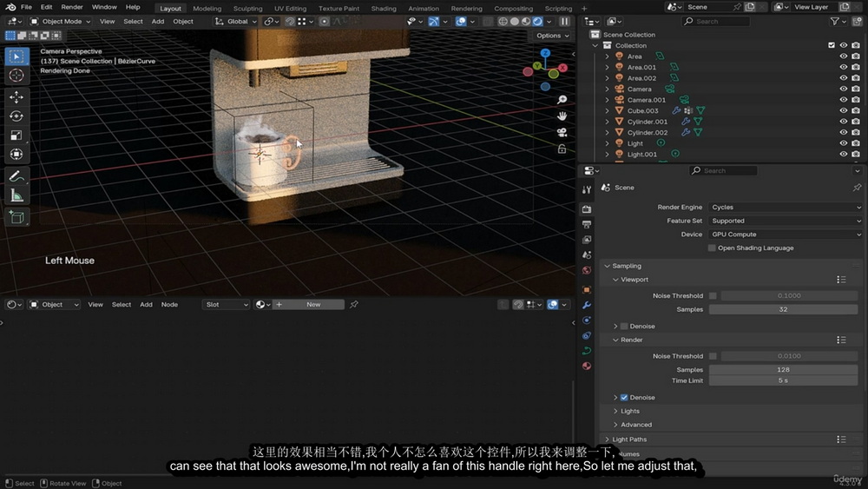868x489 pixels.
Task: Open the Object properties tab
Action: point(587,289)
